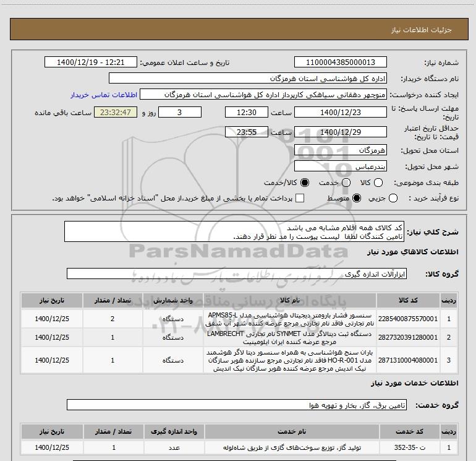Viewport: 476px width, 461px height.
Task: Select the کالا/خدمت radio button
Action: click(305, 183)
